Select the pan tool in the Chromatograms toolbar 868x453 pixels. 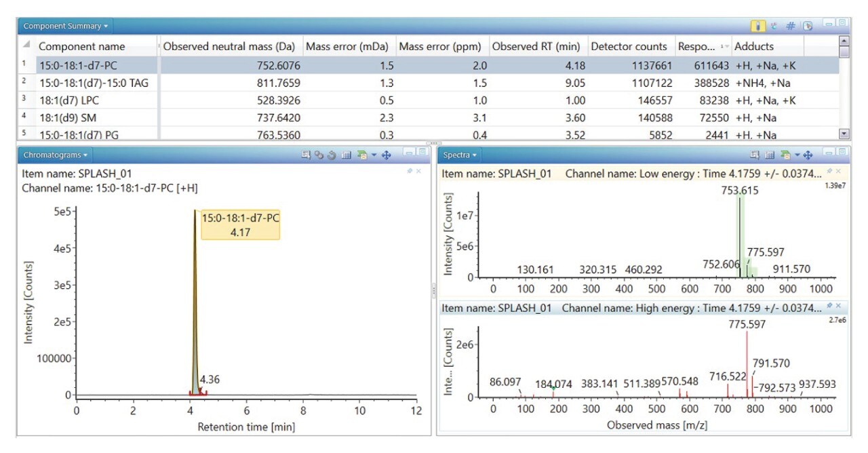(387, 155)
